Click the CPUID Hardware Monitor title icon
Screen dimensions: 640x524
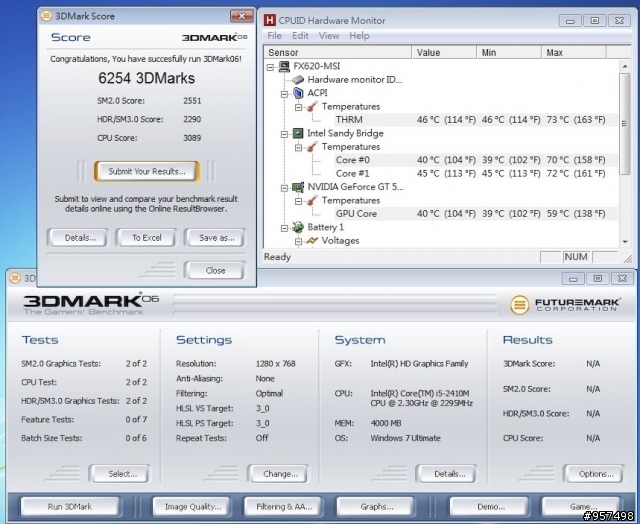coord(269,20)
